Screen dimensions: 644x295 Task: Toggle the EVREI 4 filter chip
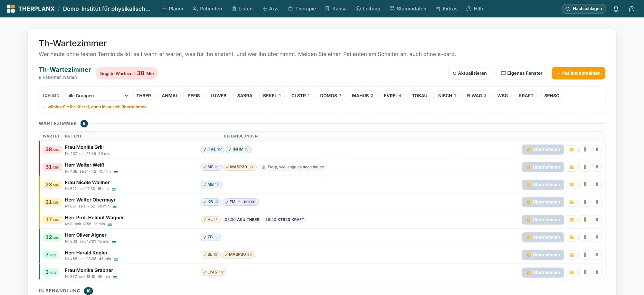(x=393, y=96)
